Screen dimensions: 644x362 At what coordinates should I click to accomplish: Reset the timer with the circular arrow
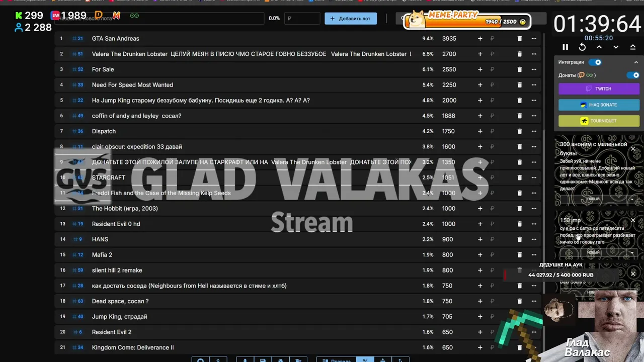pos(582,47)
